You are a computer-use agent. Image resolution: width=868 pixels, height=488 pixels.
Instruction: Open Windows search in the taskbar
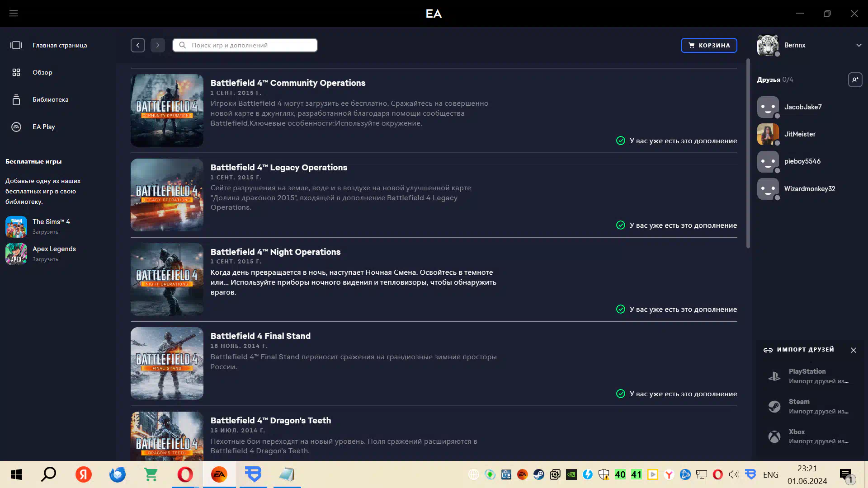click(49, 474)
